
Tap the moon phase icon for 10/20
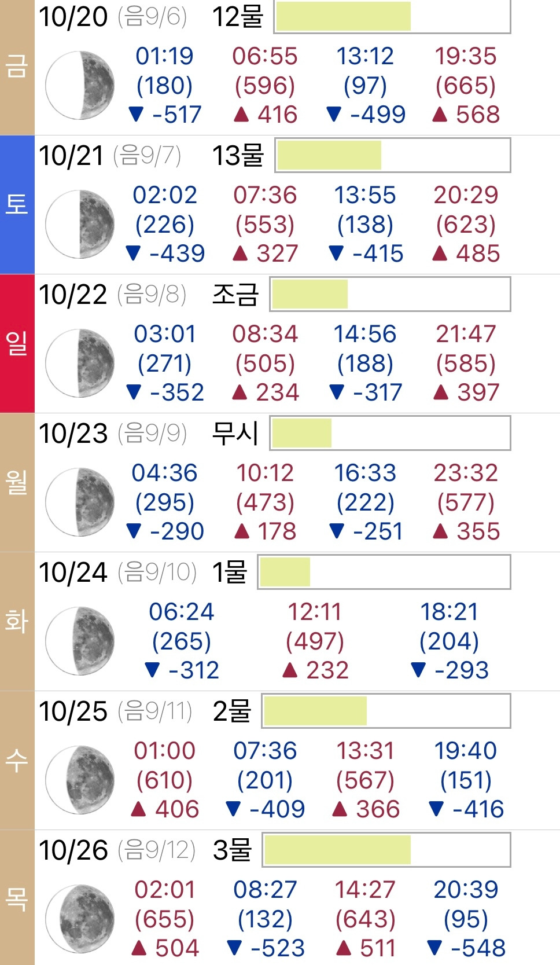80,86
